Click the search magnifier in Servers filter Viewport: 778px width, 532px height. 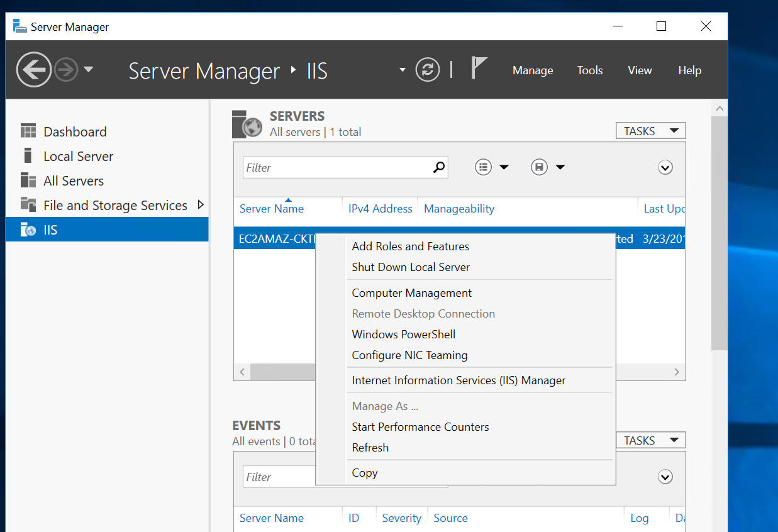pyautogui.click(x=439, y=167)
